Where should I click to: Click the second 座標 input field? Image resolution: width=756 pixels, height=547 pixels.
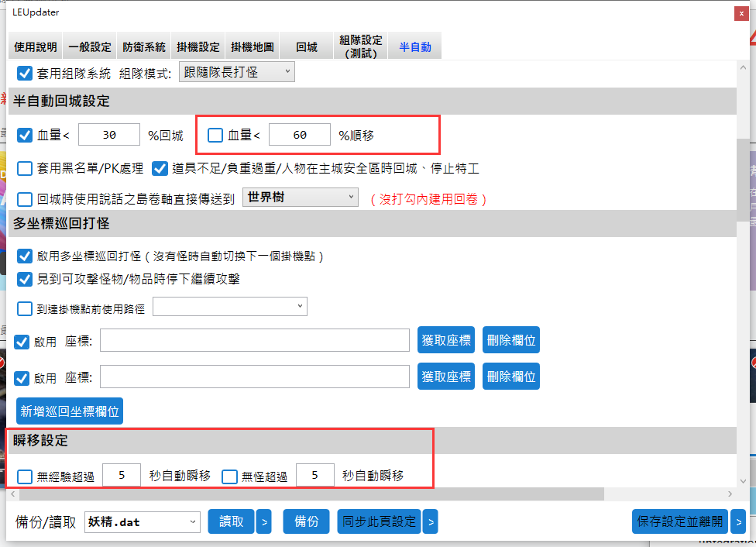coord(255,377)
